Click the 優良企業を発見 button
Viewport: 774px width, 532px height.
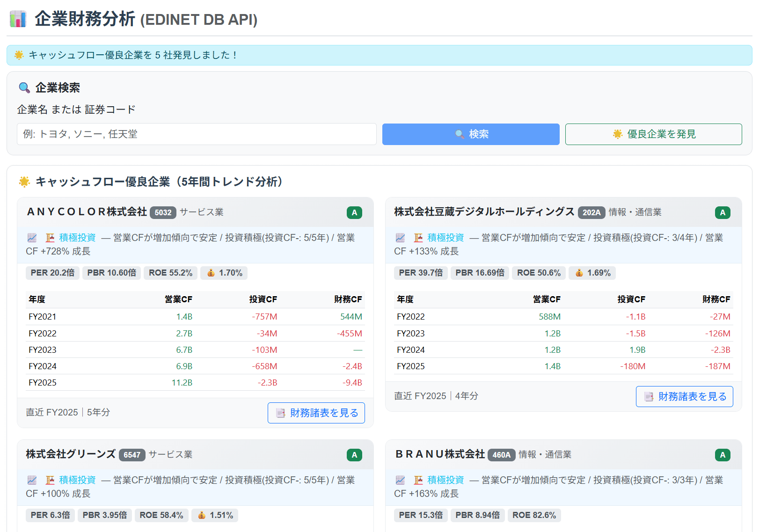pyautogui.click(x=653, y=134)
